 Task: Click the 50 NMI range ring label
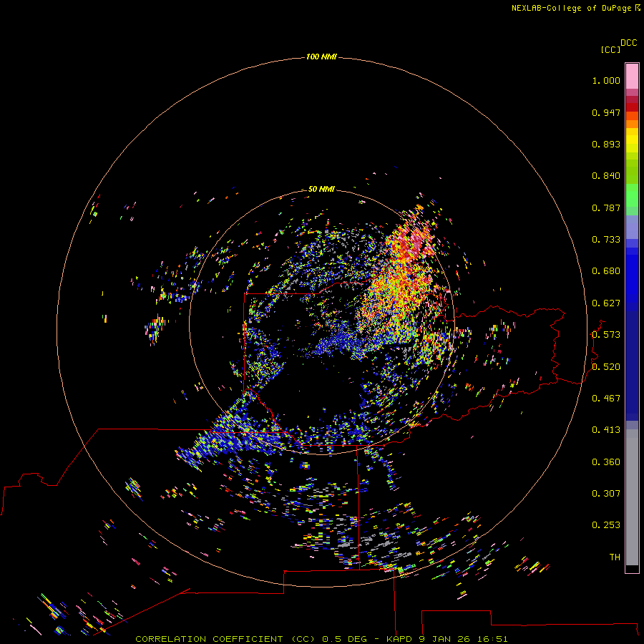(321, 189)
